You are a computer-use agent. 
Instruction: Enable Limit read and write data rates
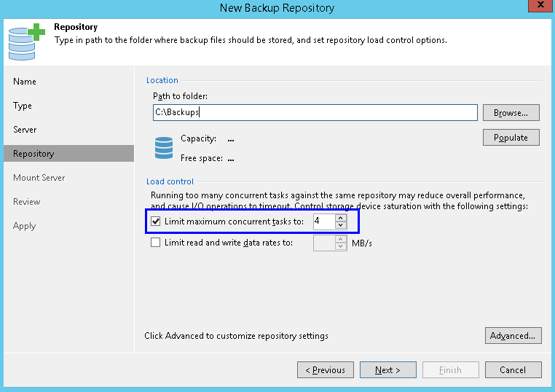(x=155, y=243)
